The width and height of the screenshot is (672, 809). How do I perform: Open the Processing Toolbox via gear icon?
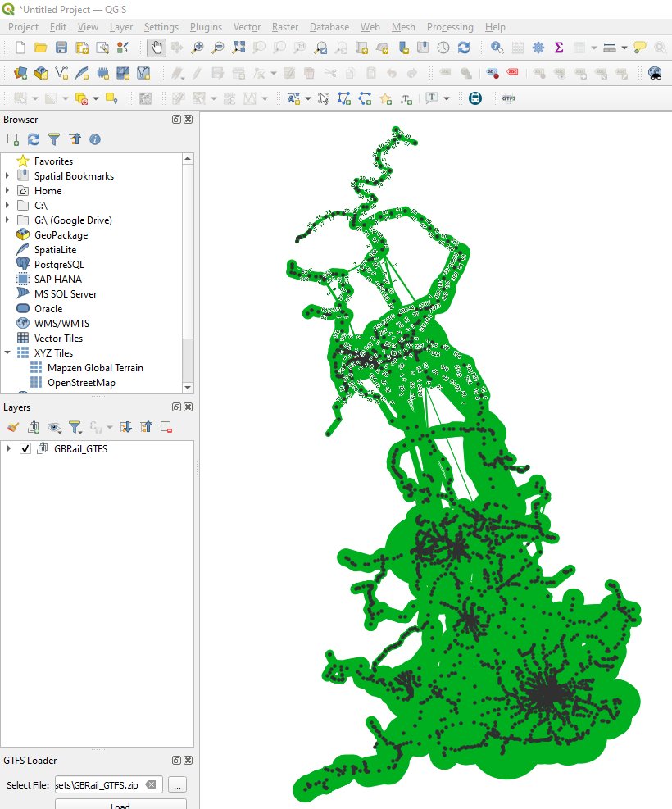click(x=538, y=49)
